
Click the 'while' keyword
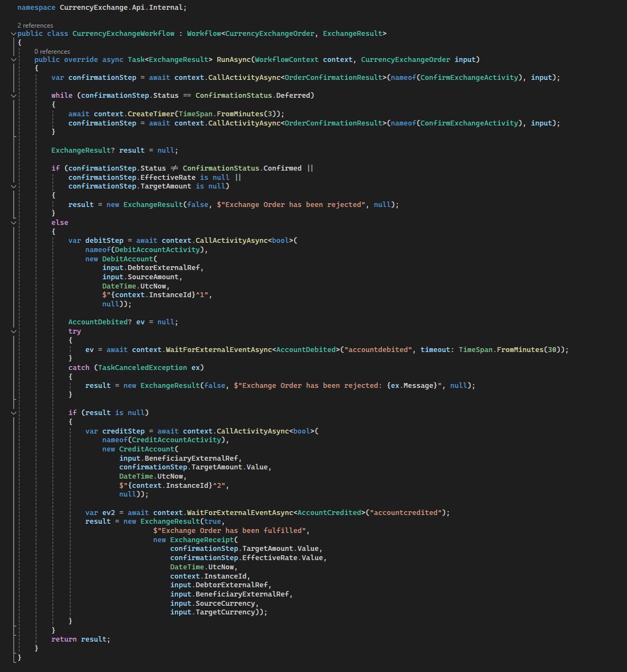62,96
